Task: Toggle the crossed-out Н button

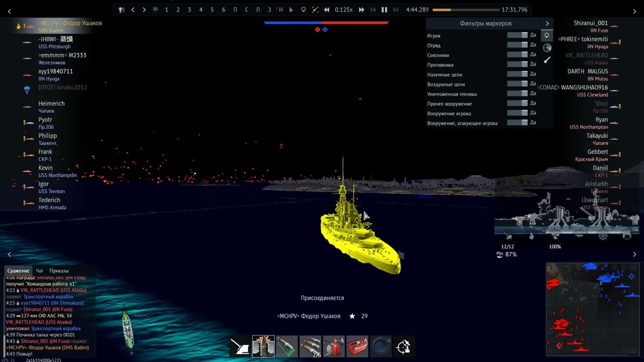Action: (x=280, y=10)
